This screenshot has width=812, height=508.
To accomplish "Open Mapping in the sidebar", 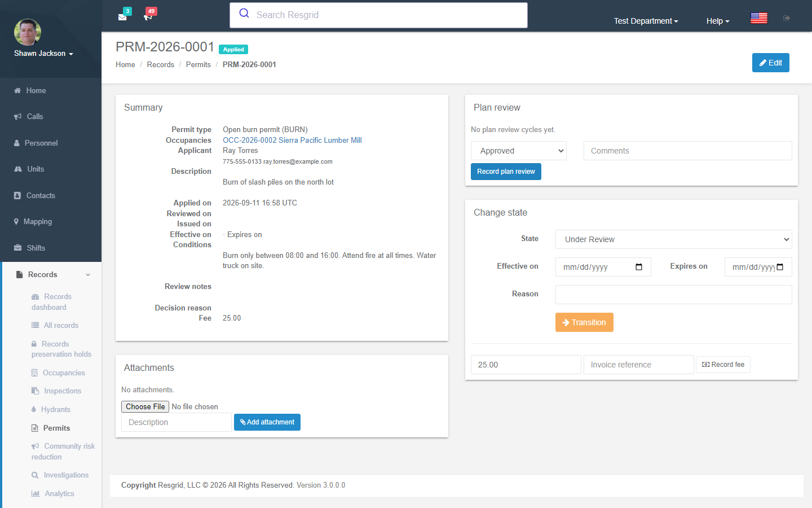I will pyautogui.click(x=38, y=222).
